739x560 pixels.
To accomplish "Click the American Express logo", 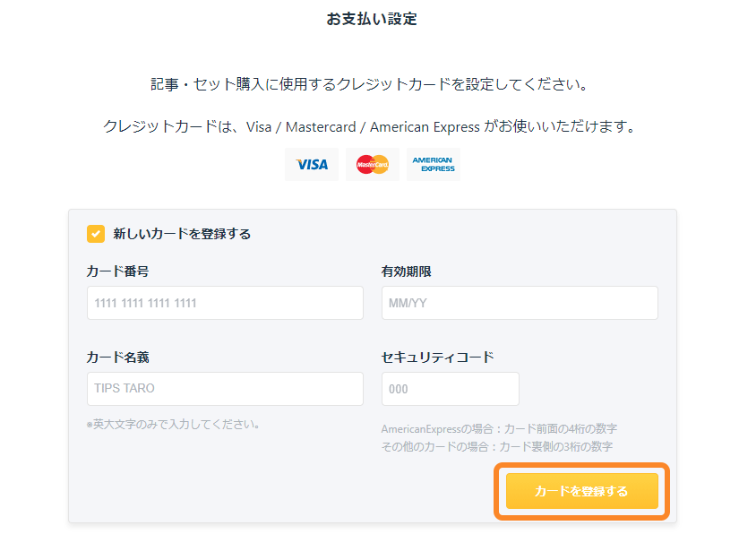I will pyautogui.click(x=434, y=165).
